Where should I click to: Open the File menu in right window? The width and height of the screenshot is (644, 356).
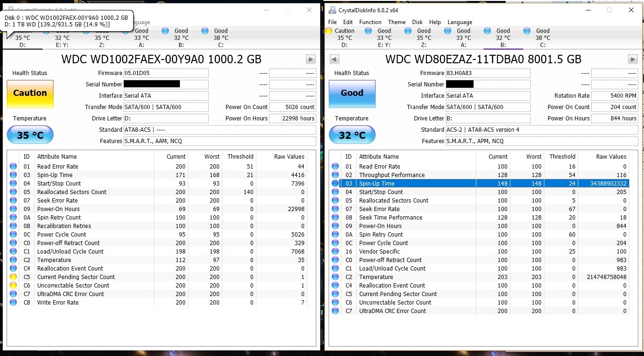coord(332,22)
